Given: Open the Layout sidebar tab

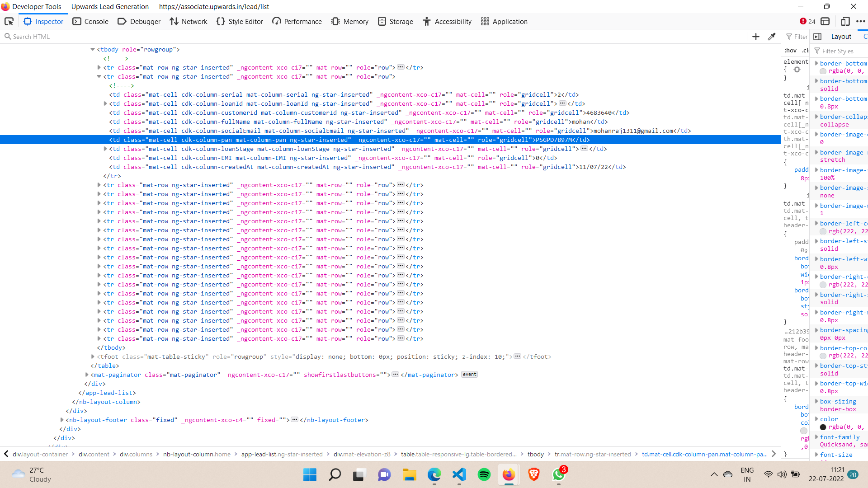Looking at the screenshot, I should [x=841, y=37].
